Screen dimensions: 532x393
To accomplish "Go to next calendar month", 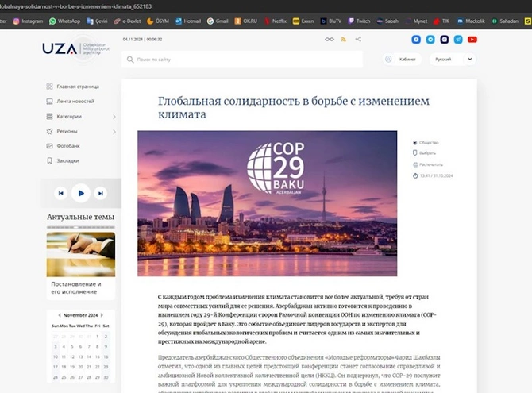I will coord(102,315).
